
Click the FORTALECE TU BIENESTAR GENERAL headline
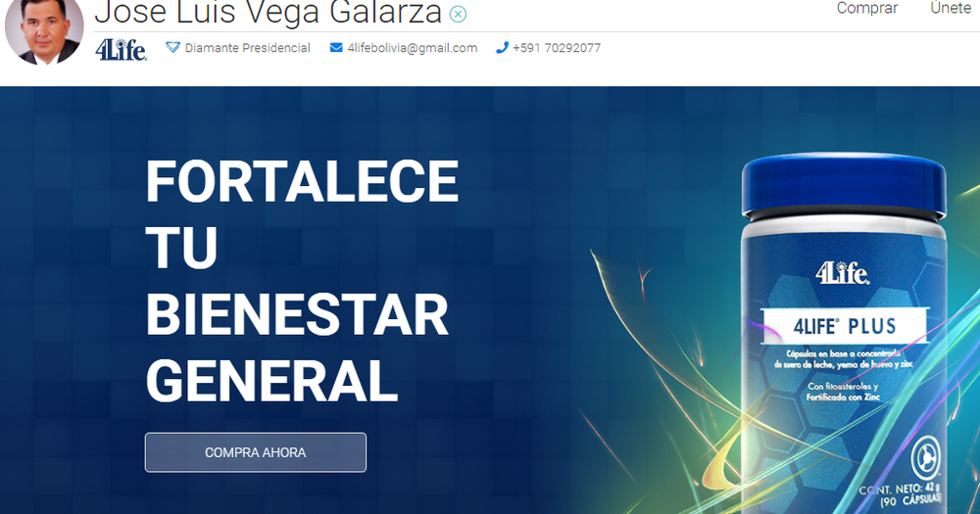point(302,280)
